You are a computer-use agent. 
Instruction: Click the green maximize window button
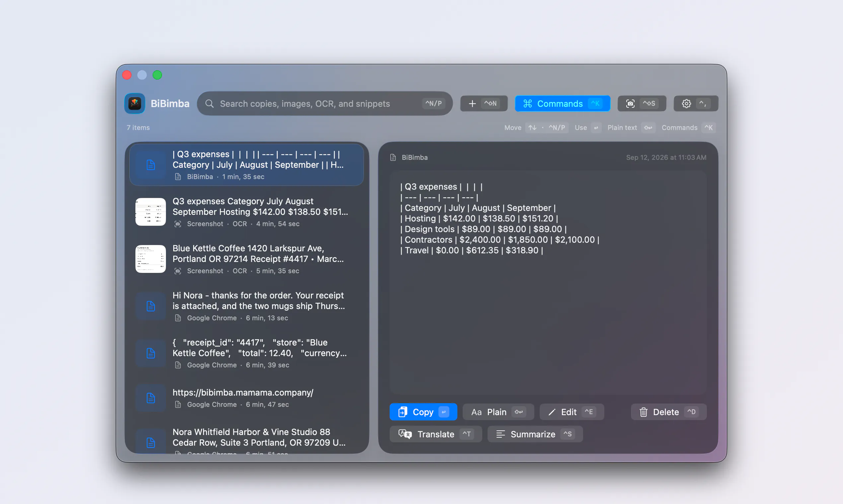point(157,75)
